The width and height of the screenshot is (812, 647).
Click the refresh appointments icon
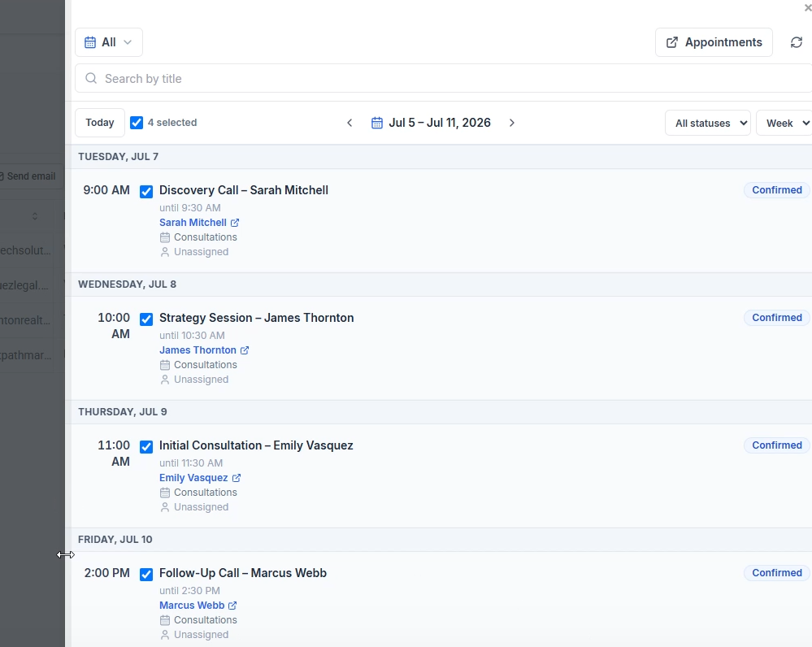coord(797,42)
